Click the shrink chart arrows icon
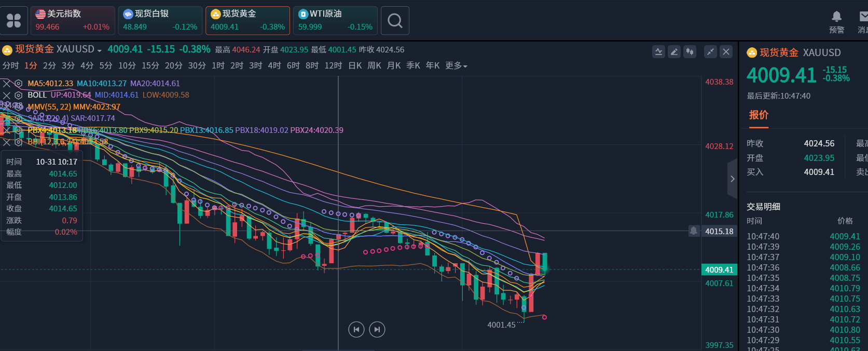Viewport: 868px width, 351px height. click(710, 51)
